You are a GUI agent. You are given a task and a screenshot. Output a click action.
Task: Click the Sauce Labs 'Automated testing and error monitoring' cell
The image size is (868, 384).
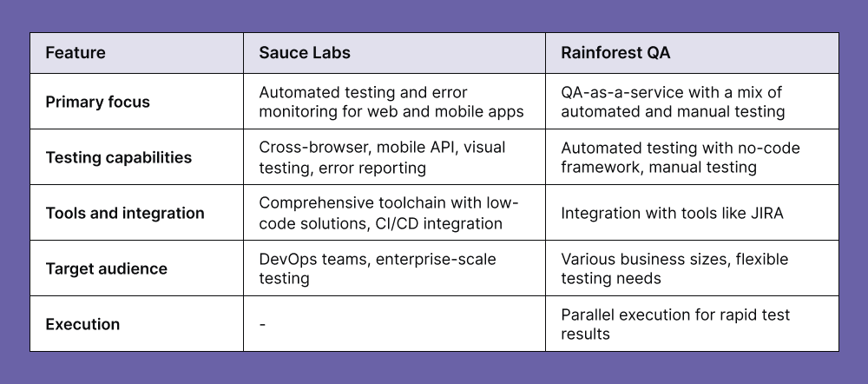[391, 102]
